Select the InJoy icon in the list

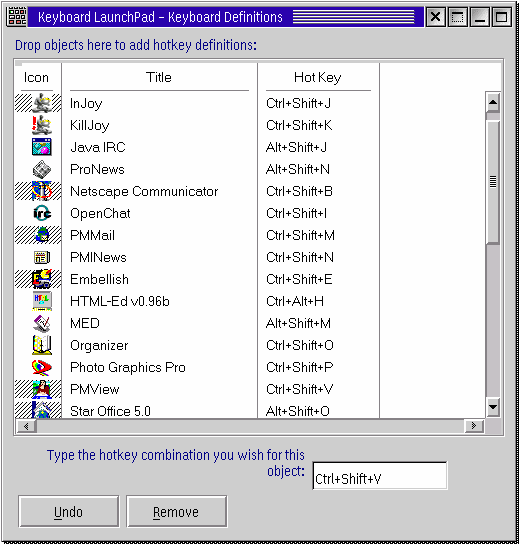click(42, 103)
